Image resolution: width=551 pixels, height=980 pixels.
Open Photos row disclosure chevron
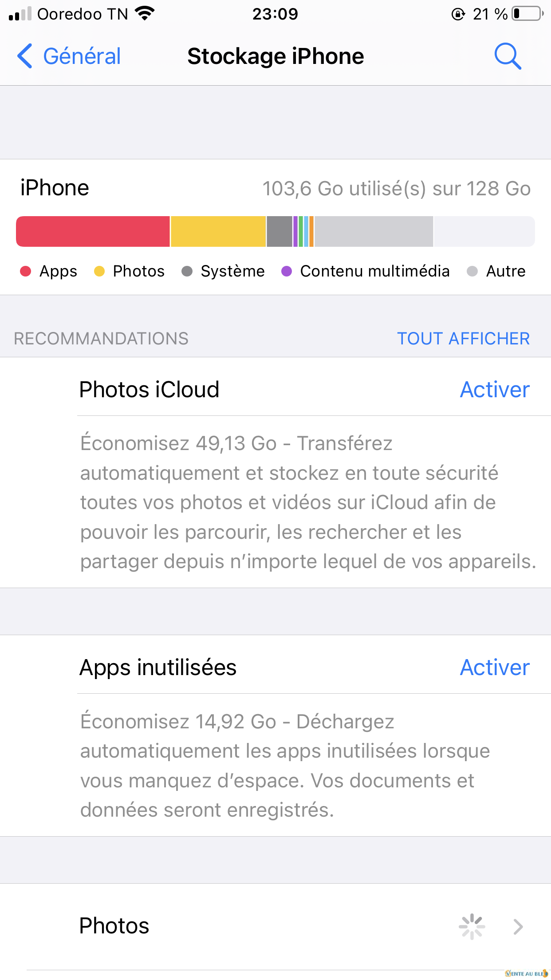[518, 926]
